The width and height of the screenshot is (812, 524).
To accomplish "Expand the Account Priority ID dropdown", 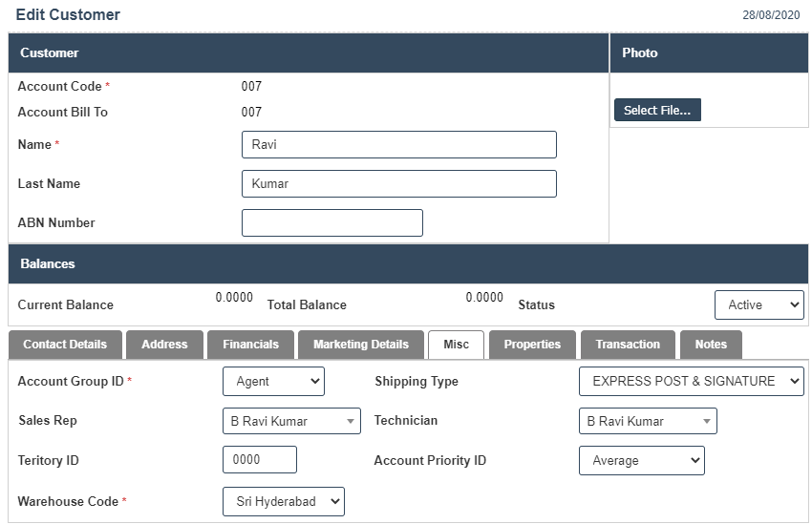I will [641, 461].
